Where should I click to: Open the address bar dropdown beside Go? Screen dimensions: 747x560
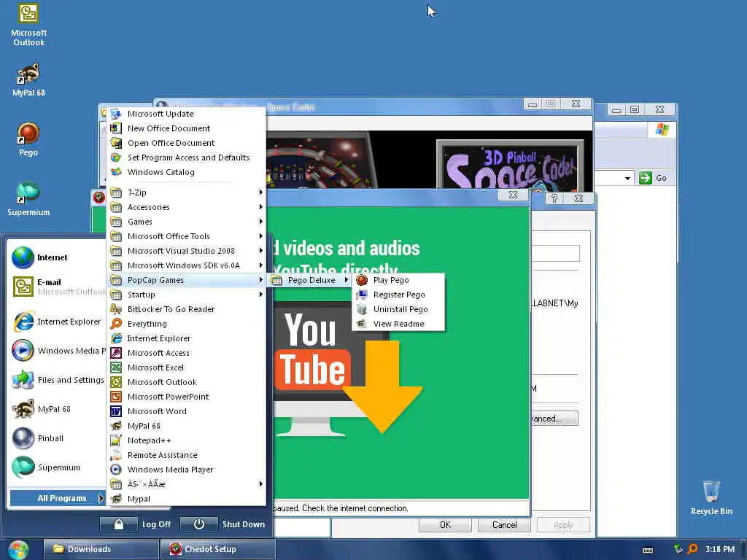point(627,179)
